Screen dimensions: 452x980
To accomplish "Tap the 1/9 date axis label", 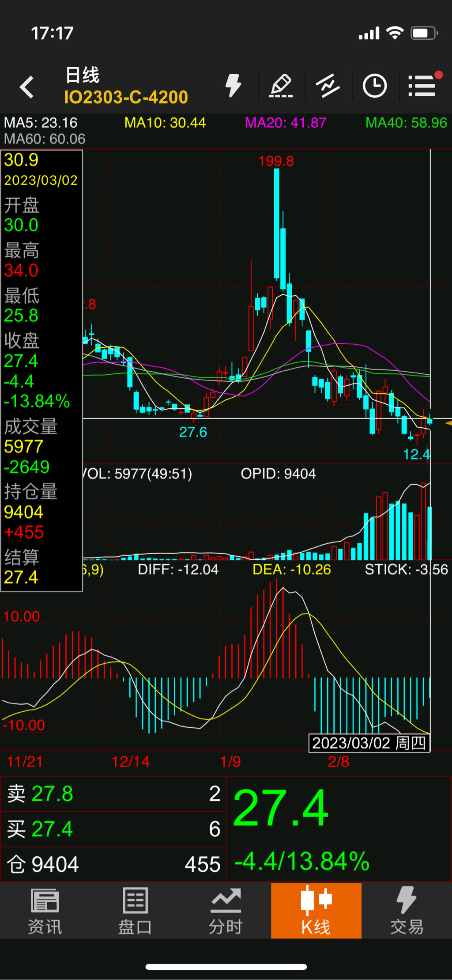I will (x=230, y=762).
